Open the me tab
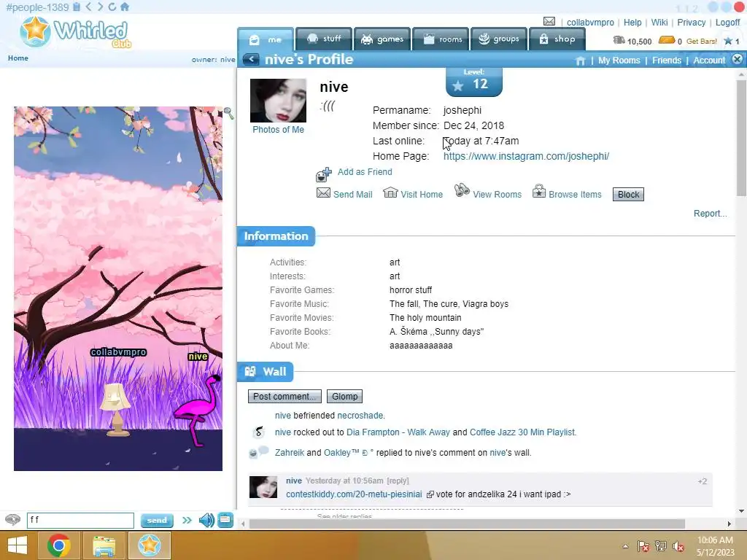Viewport: 747px width, 560px height. tap(266, 39)
